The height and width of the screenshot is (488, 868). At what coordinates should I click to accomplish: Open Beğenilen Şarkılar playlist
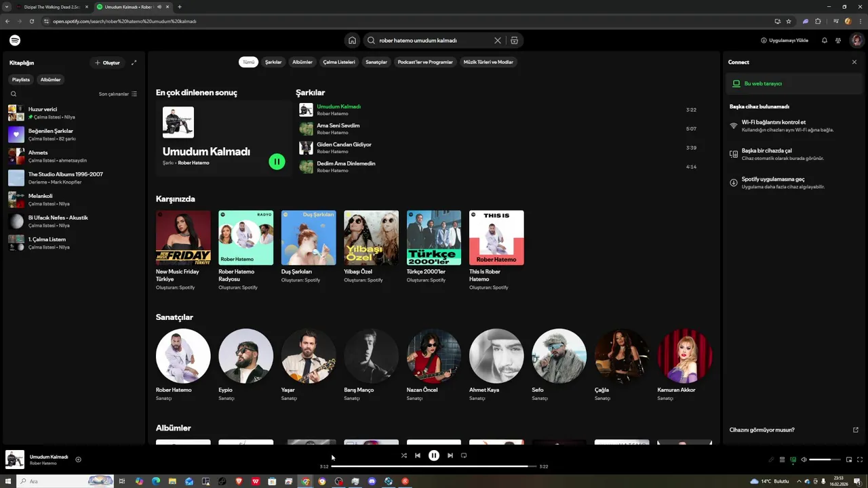[73, 134]
